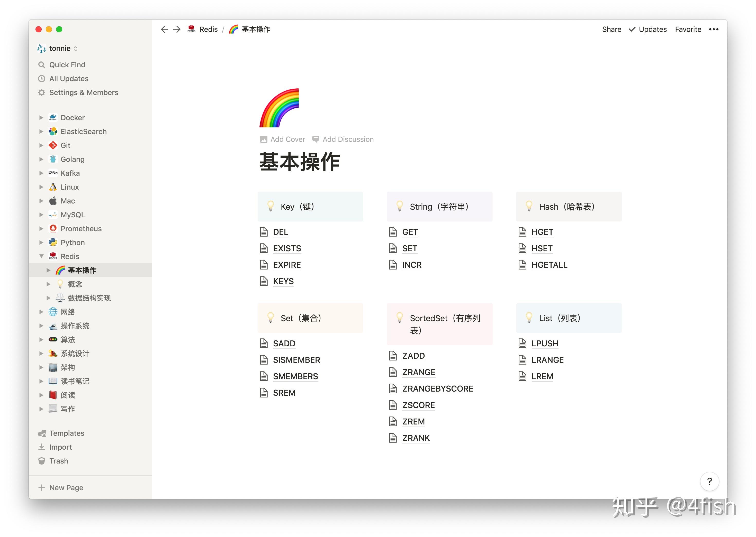Open Redis from the breadcrumb
This screenshot has width=756, height=537.
pos(208,29)
